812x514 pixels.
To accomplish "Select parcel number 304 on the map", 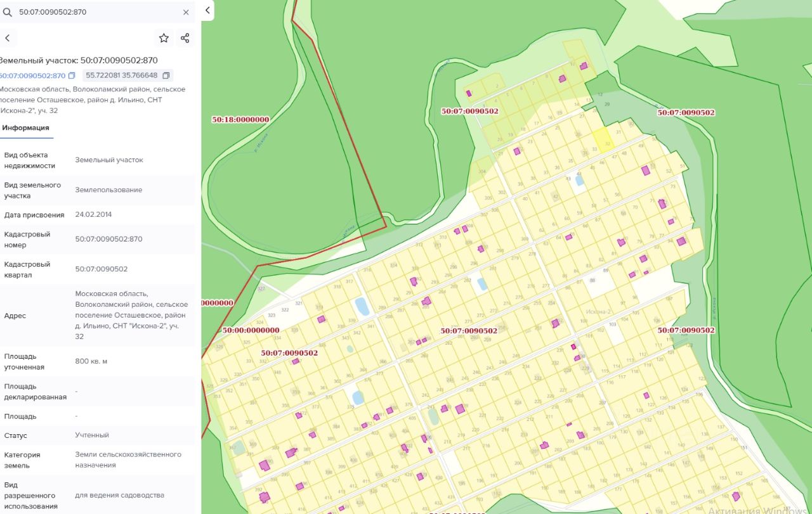I will coord(482,172).
